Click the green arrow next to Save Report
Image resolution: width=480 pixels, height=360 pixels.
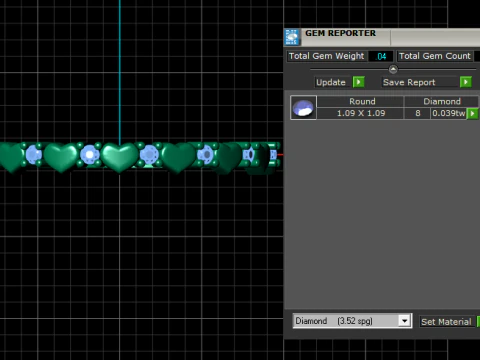click(466, 82)
